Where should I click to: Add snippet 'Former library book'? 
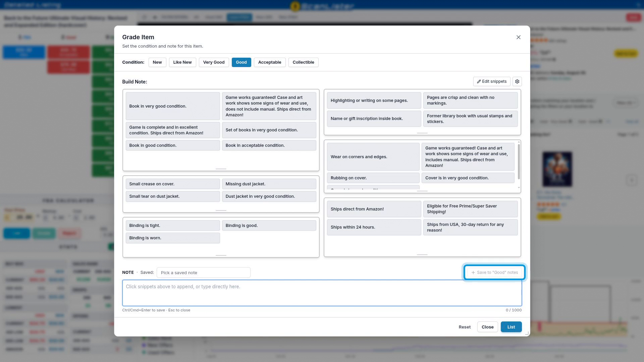coord(470,119)
